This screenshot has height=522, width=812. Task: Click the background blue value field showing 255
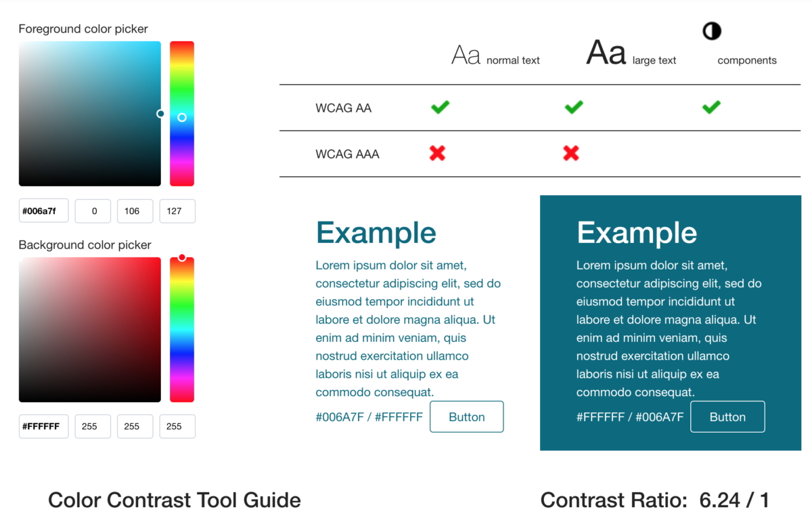click(x=177, y=427)
